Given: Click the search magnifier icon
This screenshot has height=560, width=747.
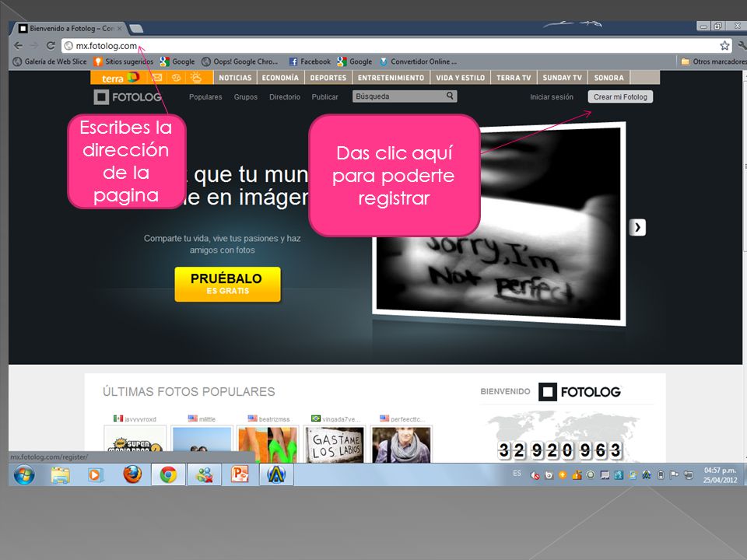Looking at the screenshot, I should pos(450,96).
